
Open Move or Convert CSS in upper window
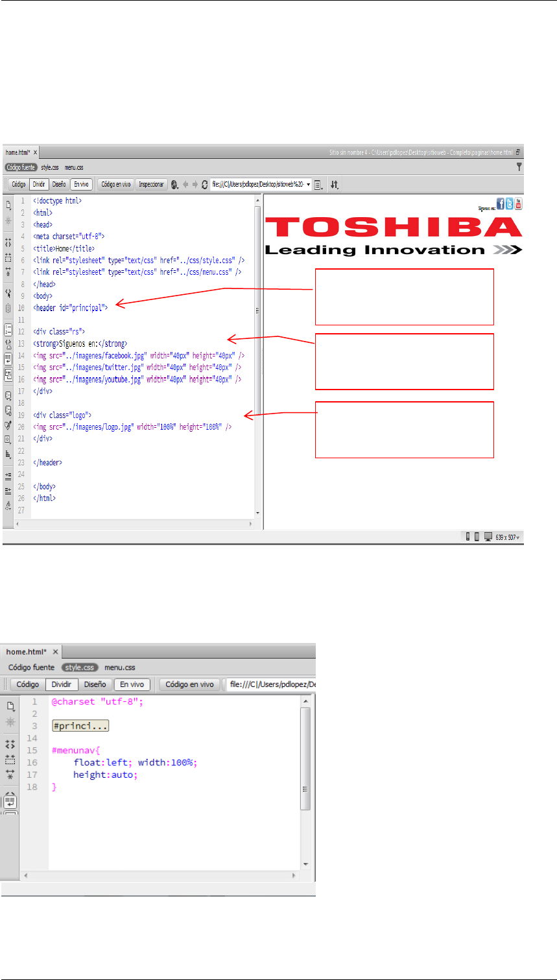[10, 454]
